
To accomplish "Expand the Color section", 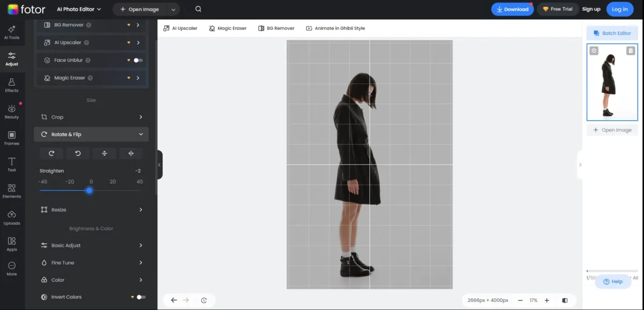I will [91, 280].
